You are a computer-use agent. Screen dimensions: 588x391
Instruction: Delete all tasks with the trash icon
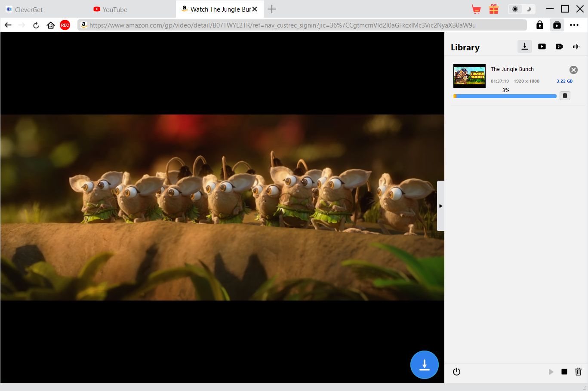[x=579, y=372]
